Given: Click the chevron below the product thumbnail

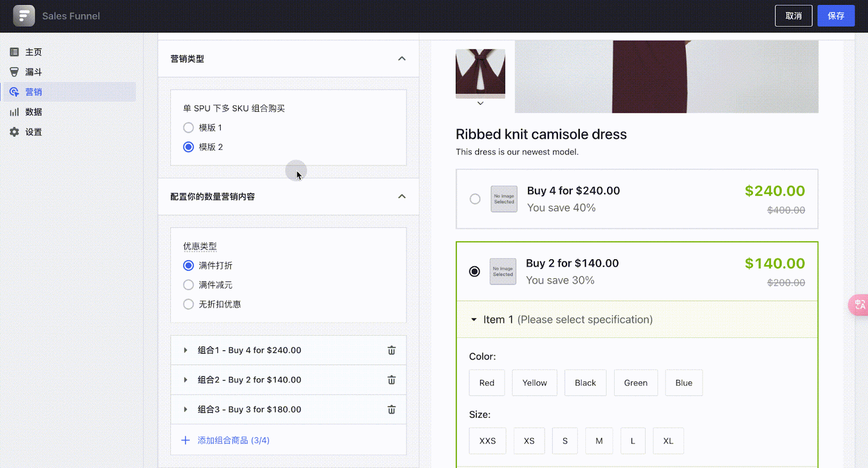Looking at the screenshot, I should 480,103.
